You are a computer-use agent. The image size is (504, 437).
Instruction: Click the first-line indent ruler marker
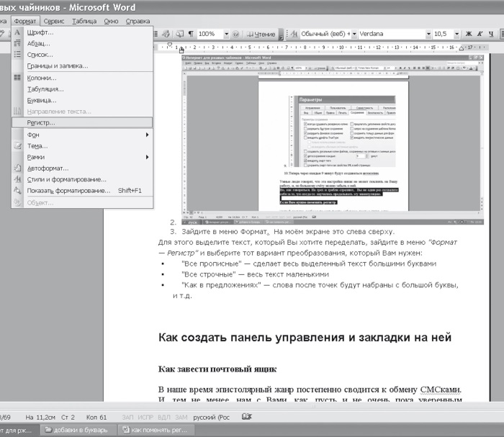(170, 45)
